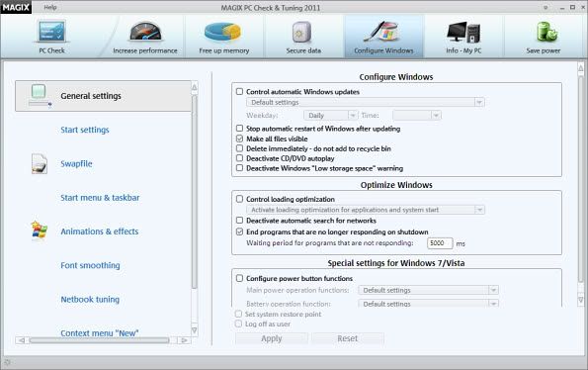The height and width of the screenshot is (370, 588).
Task: Open Netbook tuning settings
Action: [90, 299]
